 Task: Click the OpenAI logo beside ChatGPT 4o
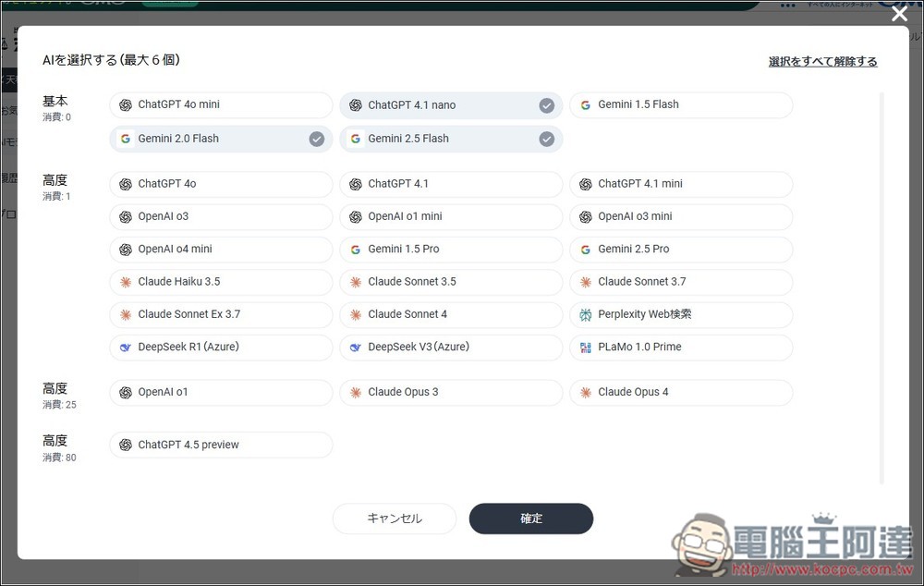point(126,185)
